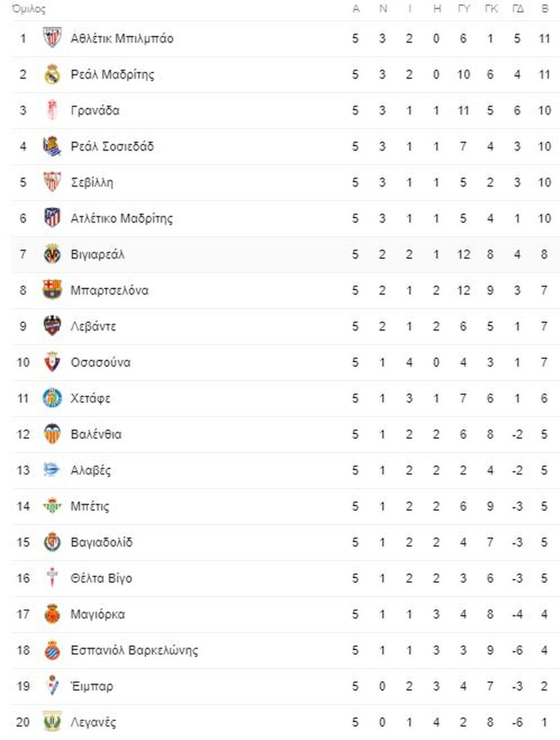Select the Θέλτα Βίγο team name
This screenshot has width=560, height=740.
[x=101, y=579]
